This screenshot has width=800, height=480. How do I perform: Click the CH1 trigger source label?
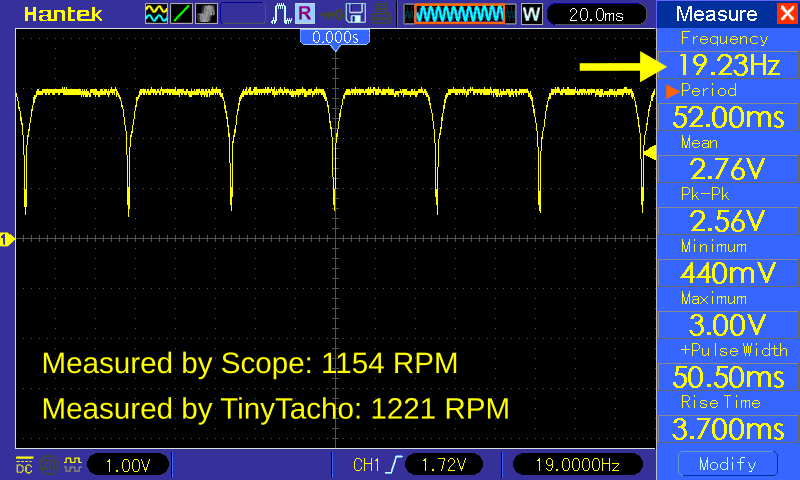[366, 465]
